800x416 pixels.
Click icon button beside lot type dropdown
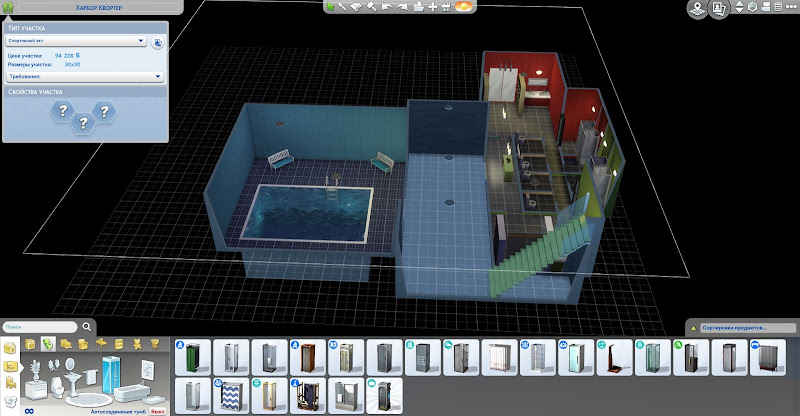coord(158,43)
